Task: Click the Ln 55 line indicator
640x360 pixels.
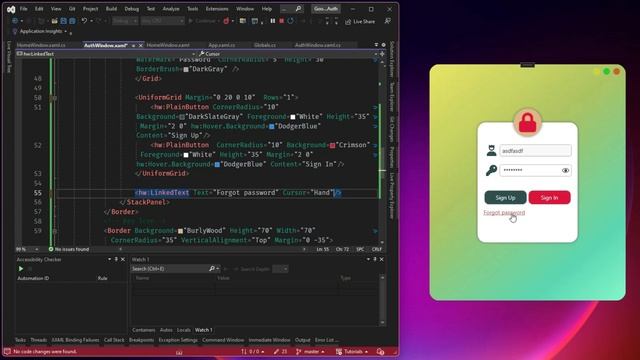Action: coord(322,249)
